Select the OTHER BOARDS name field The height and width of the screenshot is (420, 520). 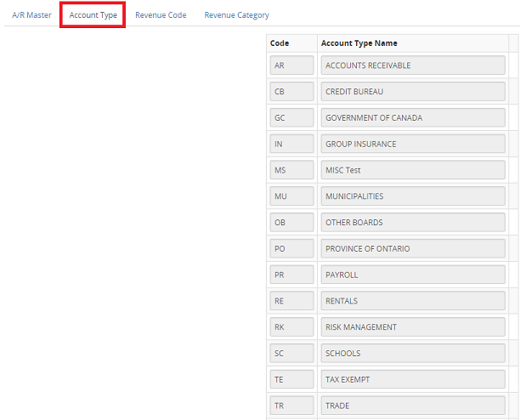point(412,223)
